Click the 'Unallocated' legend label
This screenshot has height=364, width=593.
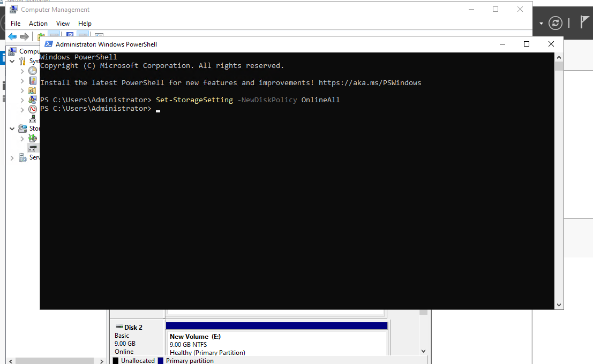(x=138, y=361)
